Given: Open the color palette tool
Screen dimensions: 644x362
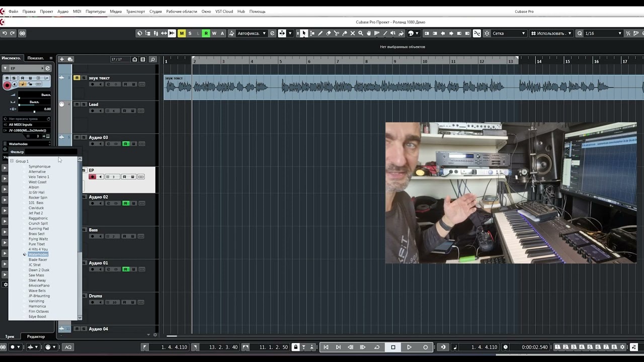Looking at the screenshot, I should pos(412,33).
